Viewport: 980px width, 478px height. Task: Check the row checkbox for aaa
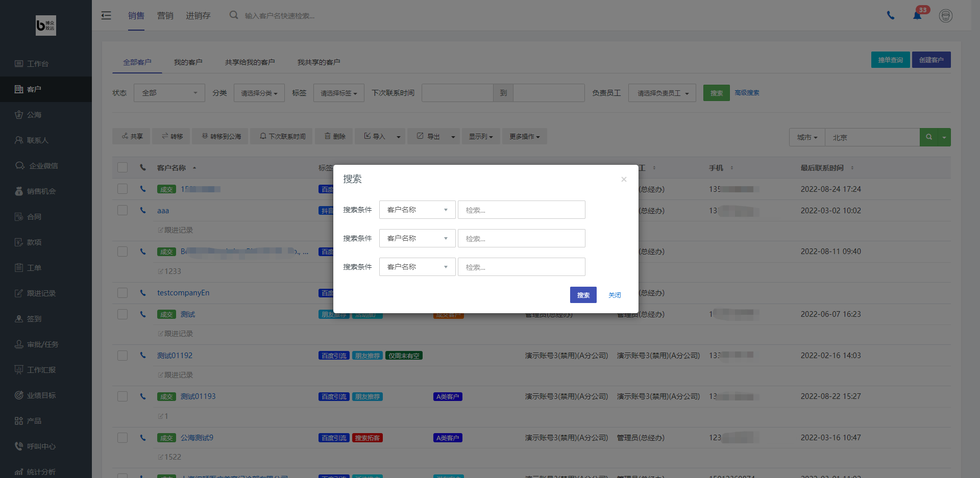(x=122, y=210)
